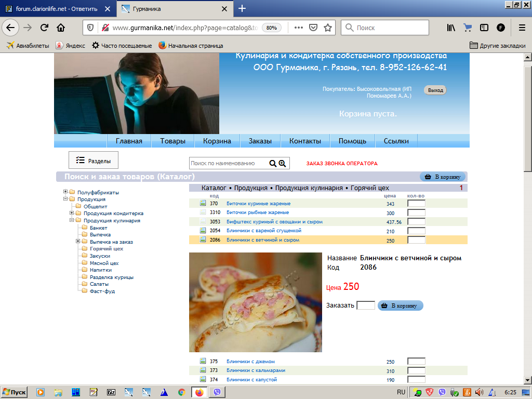The image size is (532, 399).
Task: Open the Firefox hamburger menu
Action: [x=522, y=28]
